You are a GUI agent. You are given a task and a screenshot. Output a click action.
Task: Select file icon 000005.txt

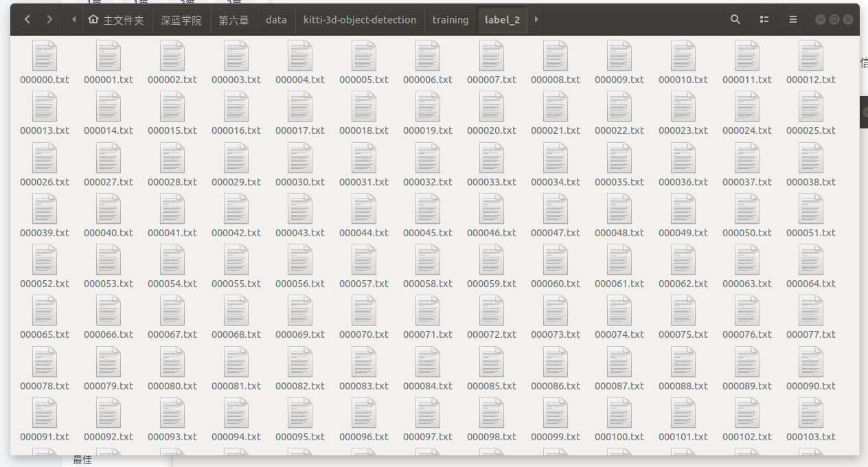click(364, 56)
